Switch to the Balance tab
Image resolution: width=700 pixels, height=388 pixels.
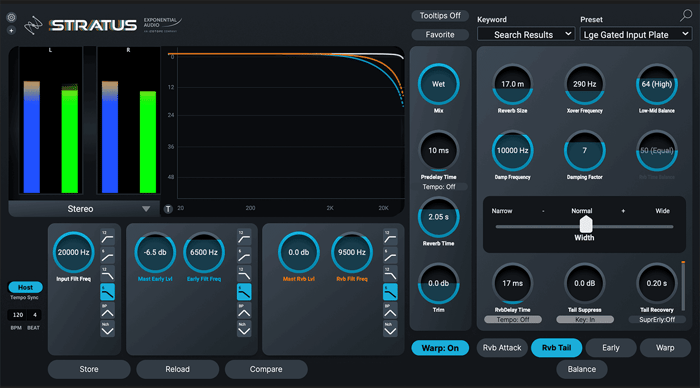click(582, 369)
